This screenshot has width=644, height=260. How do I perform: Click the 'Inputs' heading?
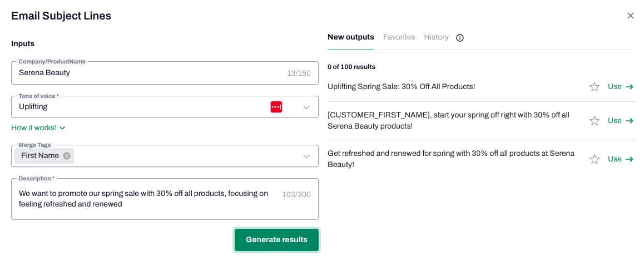point(23,43)
